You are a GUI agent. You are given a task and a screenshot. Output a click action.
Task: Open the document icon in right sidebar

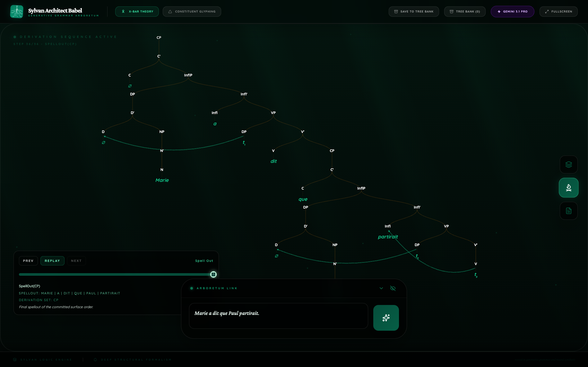click(x=568, y=211)
